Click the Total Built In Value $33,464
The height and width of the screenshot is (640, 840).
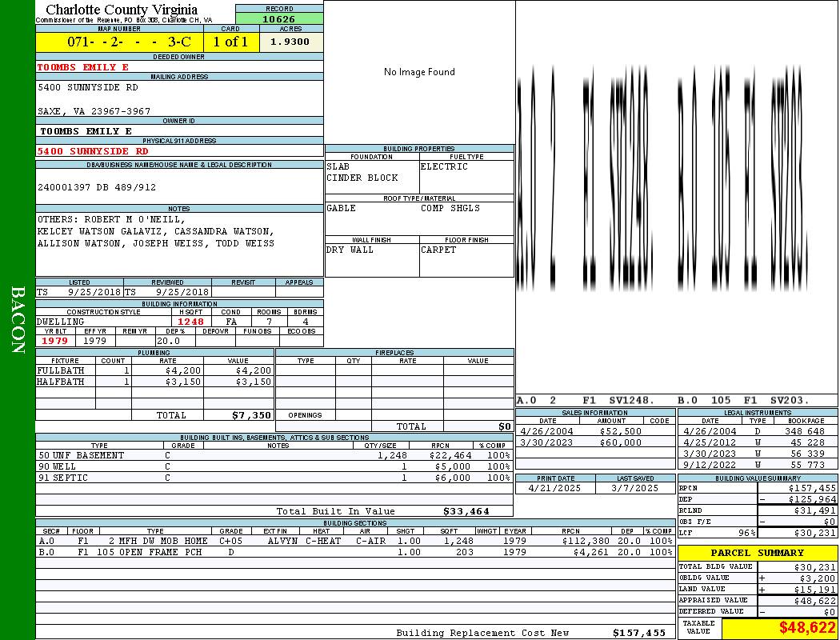coord(466,511)
